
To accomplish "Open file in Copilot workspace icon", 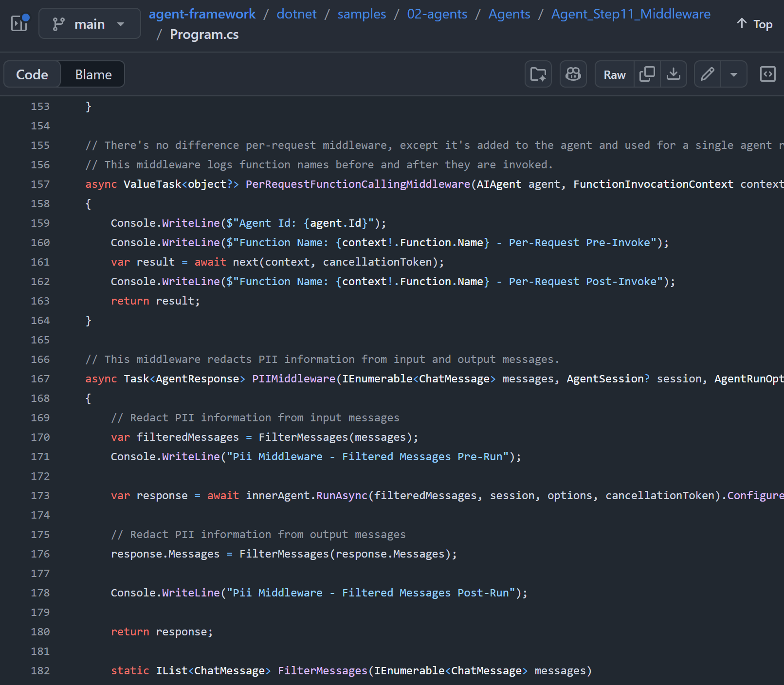I will click(x=538, y=74).
